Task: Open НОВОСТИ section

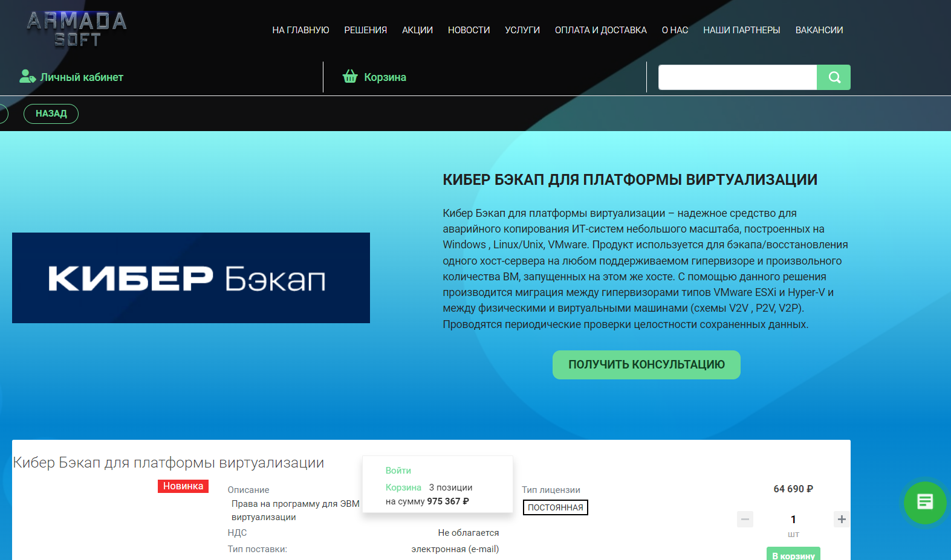Action: 469,30
